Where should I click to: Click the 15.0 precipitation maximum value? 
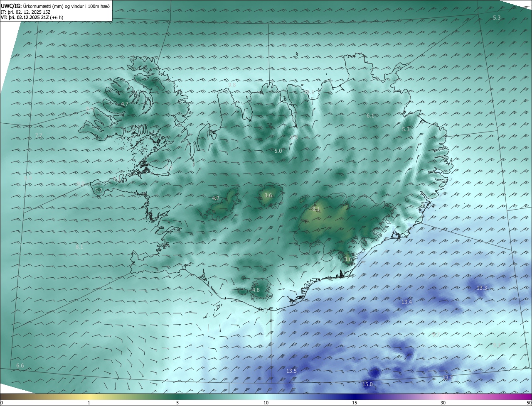(368, 384)
